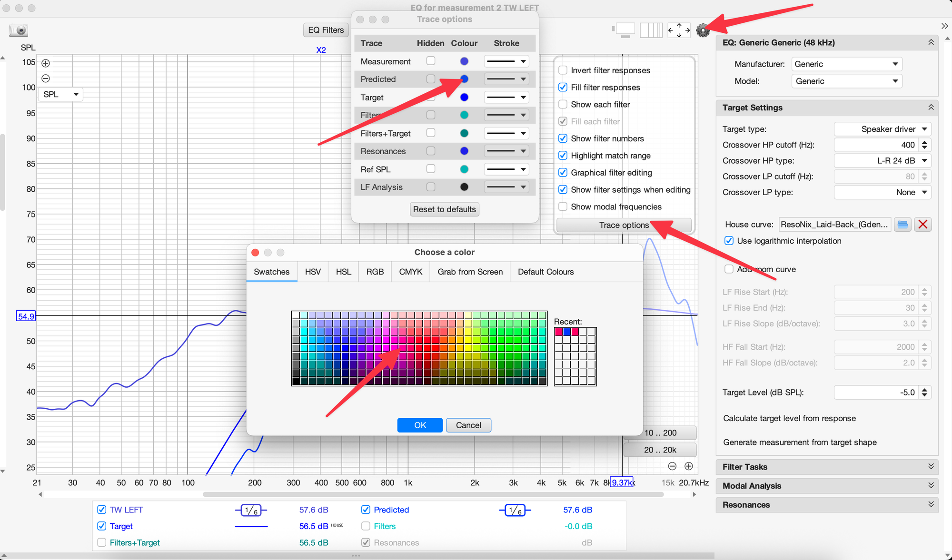Select the Default Colours tab
952x560 pixels.
[545, 272]
